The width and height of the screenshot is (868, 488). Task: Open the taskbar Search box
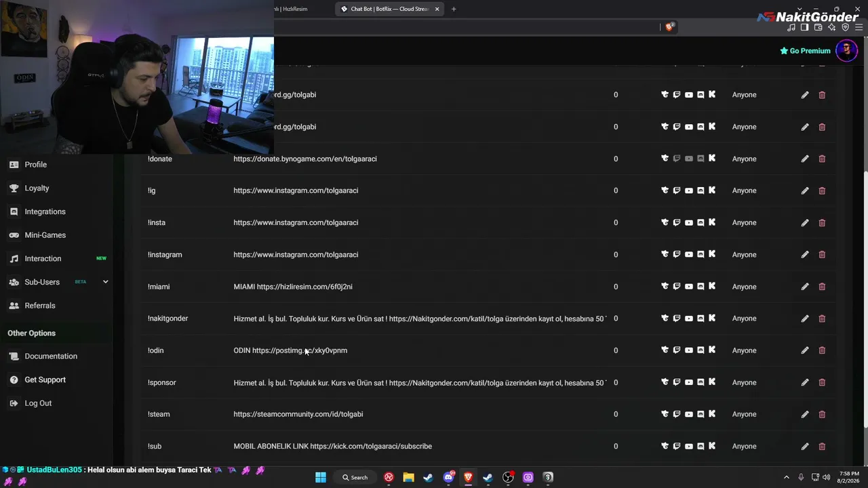point(355,477)
